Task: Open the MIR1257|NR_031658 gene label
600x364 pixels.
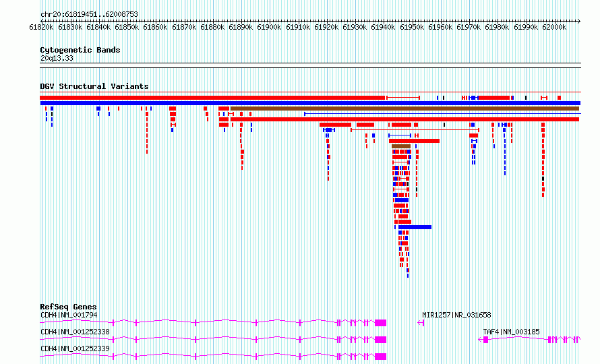Action: [x=456, y=315]
